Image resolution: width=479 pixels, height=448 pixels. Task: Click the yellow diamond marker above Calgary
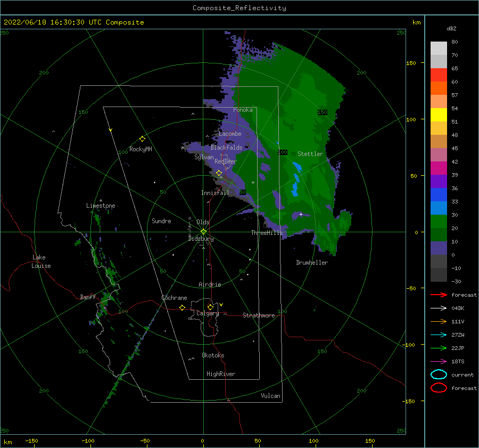point(210,307)
